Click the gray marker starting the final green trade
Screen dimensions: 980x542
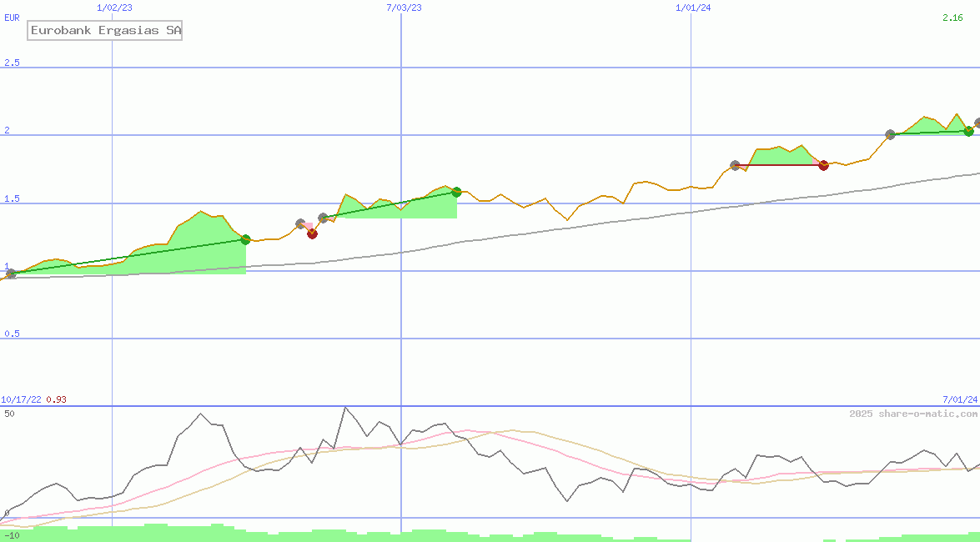point(890,134)
